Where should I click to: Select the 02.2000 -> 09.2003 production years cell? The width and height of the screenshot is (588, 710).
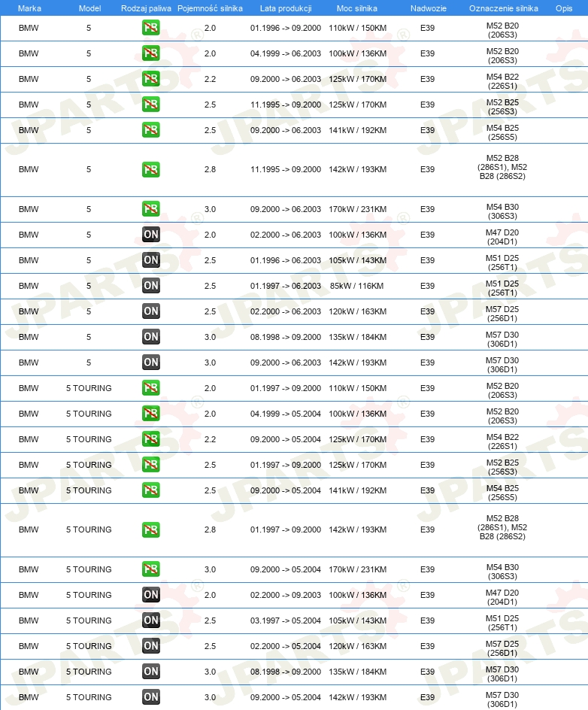[286, 595]
